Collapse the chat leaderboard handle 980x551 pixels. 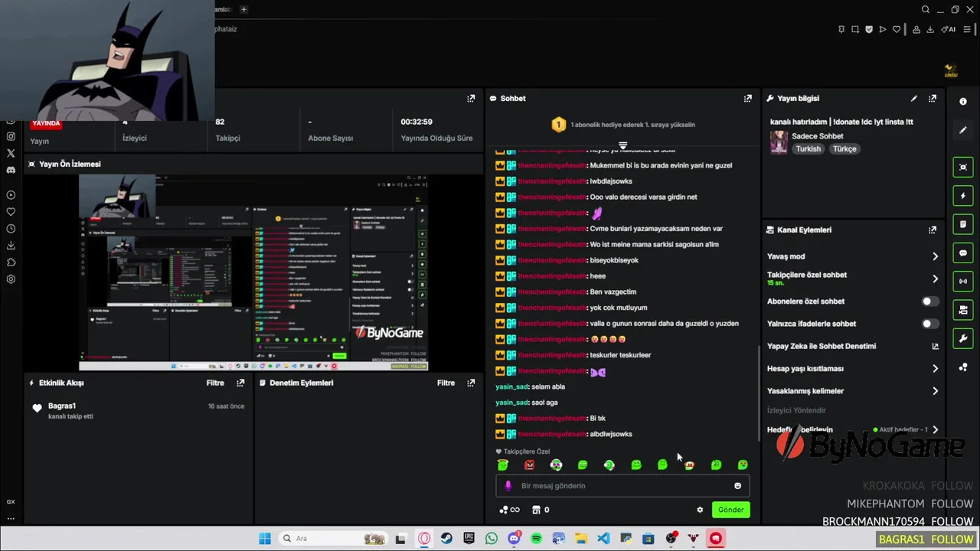(x=622, y=145)
